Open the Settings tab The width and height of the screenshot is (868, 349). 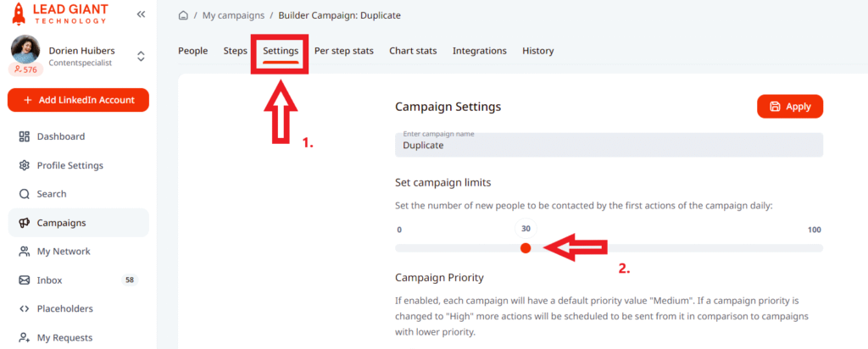click(x=280, y=51)
